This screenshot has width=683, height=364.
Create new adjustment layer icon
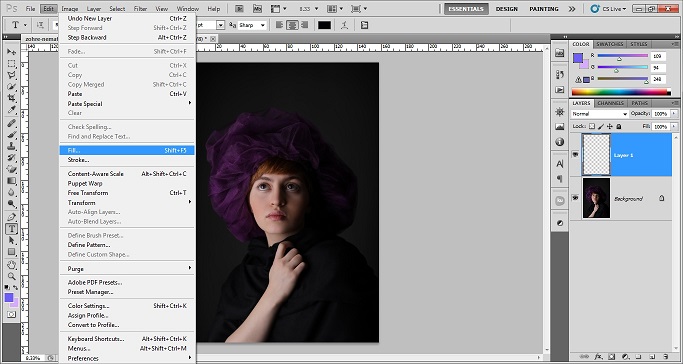pos(626,357)
